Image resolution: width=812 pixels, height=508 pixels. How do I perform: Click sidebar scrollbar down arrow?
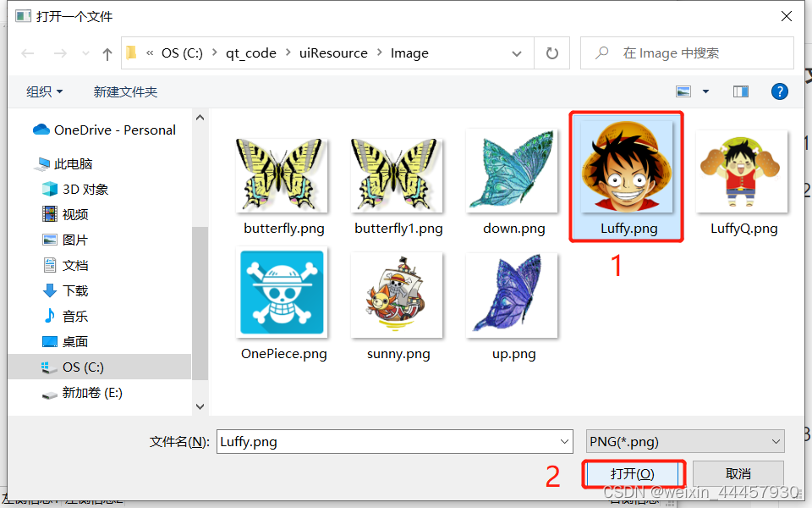point(200,407)
